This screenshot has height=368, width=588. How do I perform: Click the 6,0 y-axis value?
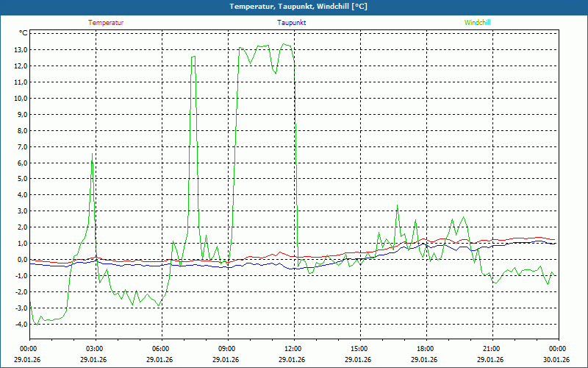pyautogui.click(x=22, y=163)
